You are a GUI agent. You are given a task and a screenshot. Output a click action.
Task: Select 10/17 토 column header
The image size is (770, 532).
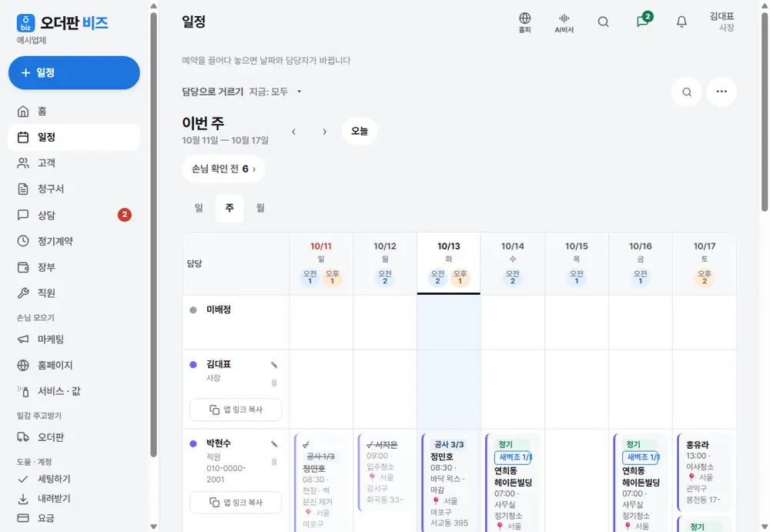(x=705, y=263)
